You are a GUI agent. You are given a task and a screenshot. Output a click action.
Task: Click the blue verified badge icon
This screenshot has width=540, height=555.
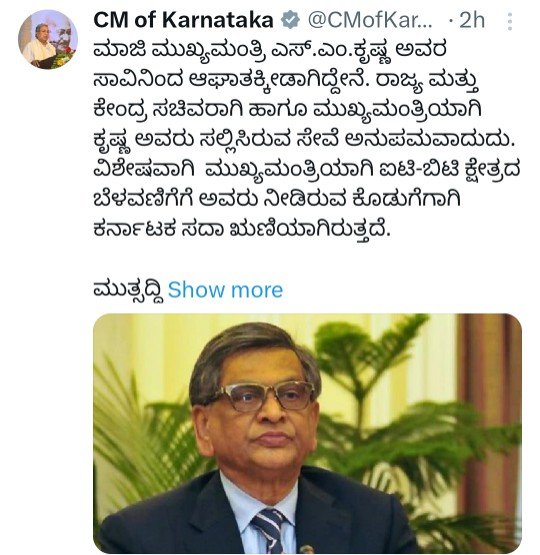(290, 20)
